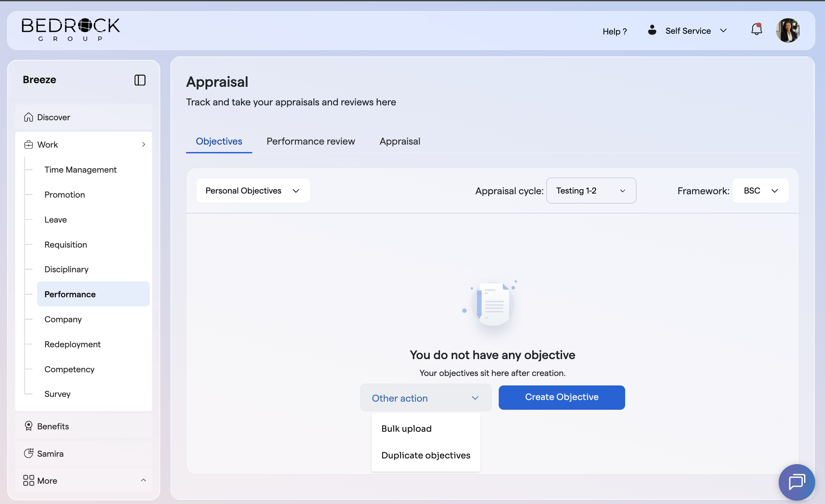Viewport: 825px width, 504px height.
Task: Collapse the More section chevron
Action: [x=143, y=480]
